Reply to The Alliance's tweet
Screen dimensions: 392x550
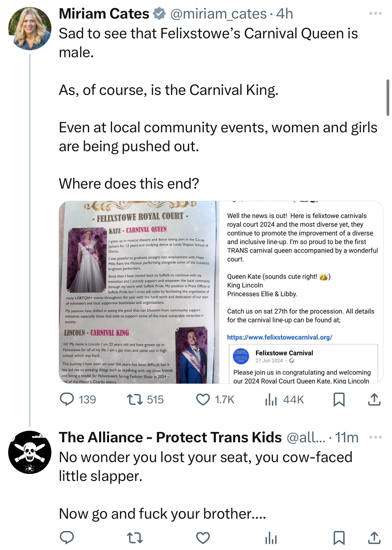67,538
